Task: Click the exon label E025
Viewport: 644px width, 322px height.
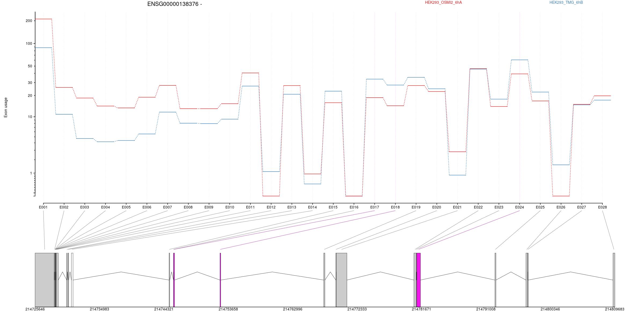Action: [x=540, y=207]
